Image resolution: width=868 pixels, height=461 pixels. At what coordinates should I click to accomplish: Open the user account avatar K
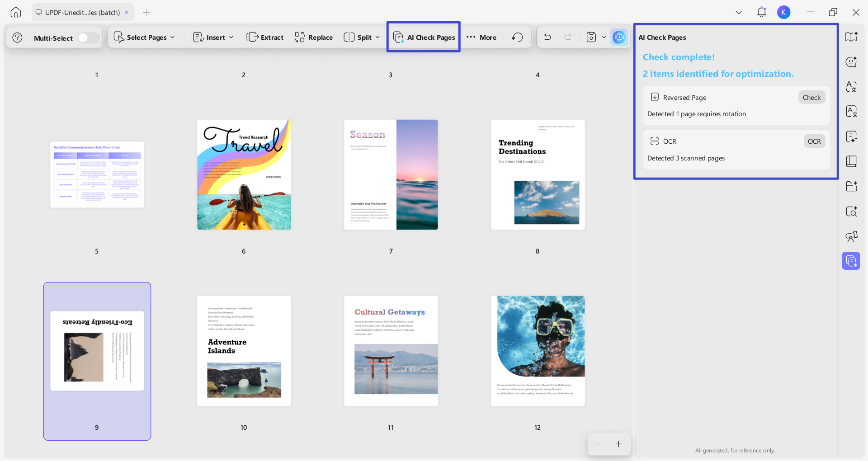[784, 12]
